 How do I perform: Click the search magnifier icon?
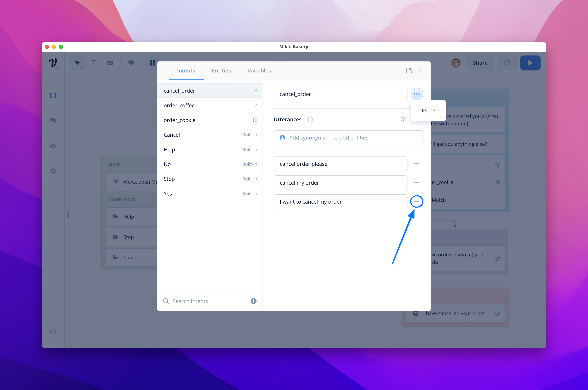pyautogui.click(x=166, y=301)
